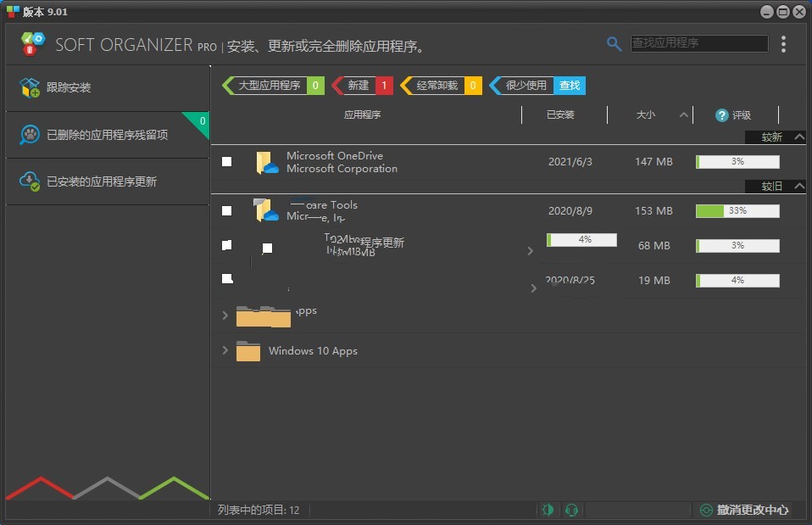The width and height of the screenshot is (812, 525).
Task: Click the trace installation box icon
Action: 30,87
